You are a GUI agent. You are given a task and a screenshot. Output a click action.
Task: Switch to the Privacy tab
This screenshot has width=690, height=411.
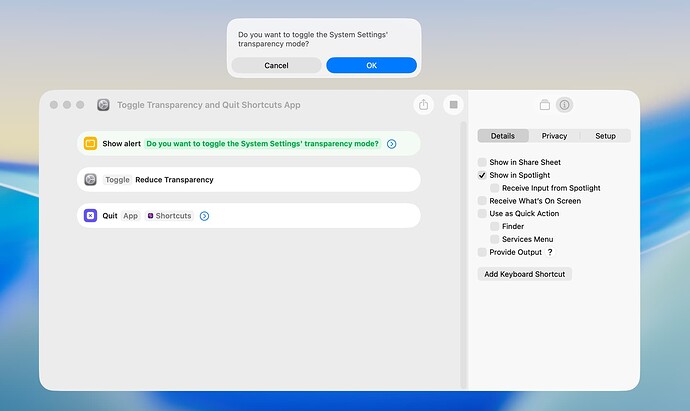coord(554,136)
